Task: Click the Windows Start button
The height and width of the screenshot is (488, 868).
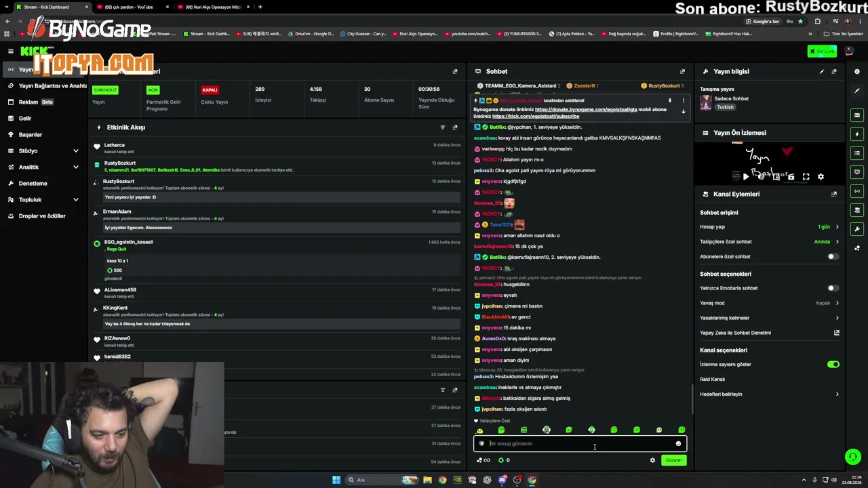Action: tap(336, 480)
